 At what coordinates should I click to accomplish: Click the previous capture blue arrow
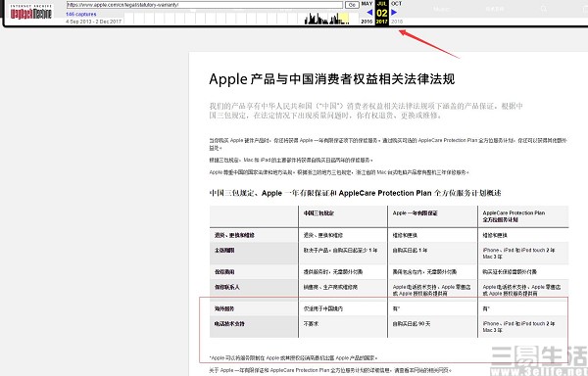369,13
